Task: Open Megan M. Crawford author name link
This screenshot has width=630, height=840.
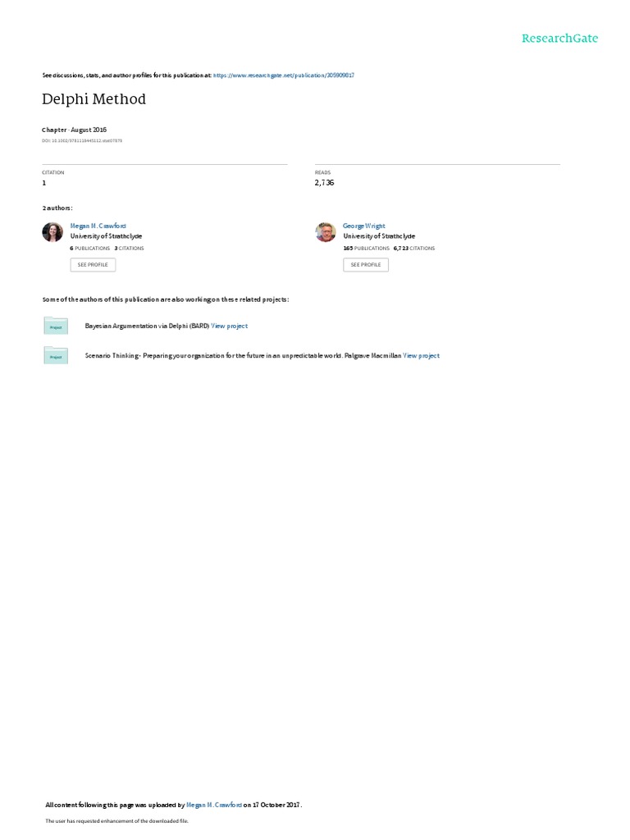Action: (98, 226)
